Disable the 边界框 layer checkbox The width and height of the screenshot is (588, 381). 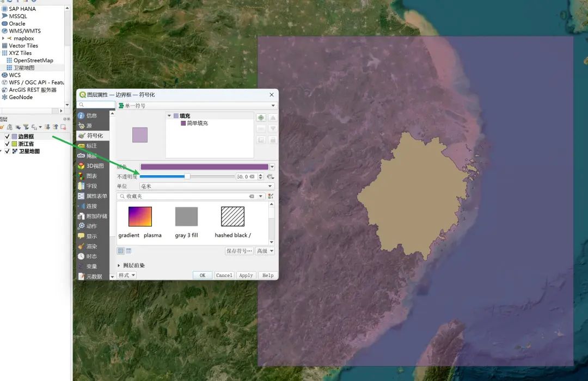coord(7,137)
